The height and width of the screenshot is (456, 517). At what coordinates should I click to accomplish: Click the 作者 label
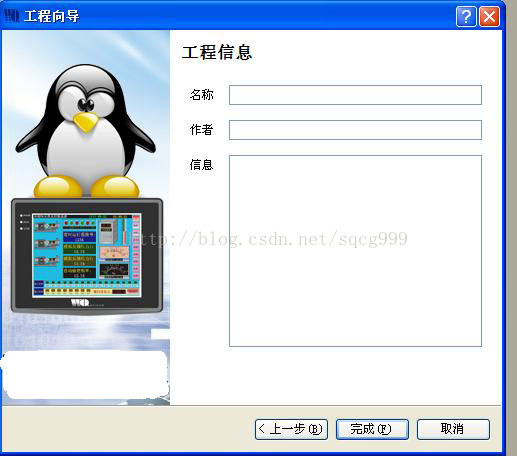click(201, 130)
